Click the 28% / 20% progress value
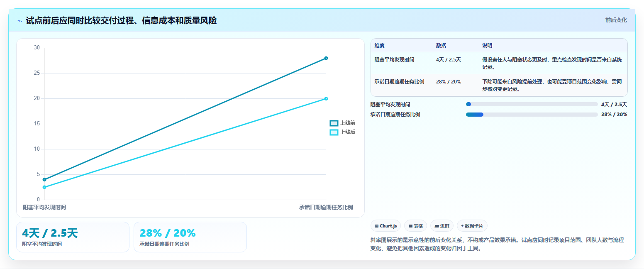 point(614,115)
